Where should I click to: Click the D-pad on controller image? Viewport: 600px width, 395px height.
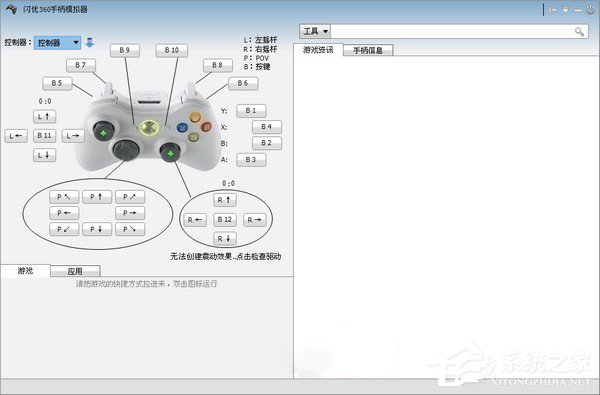[x=126, y=150]
